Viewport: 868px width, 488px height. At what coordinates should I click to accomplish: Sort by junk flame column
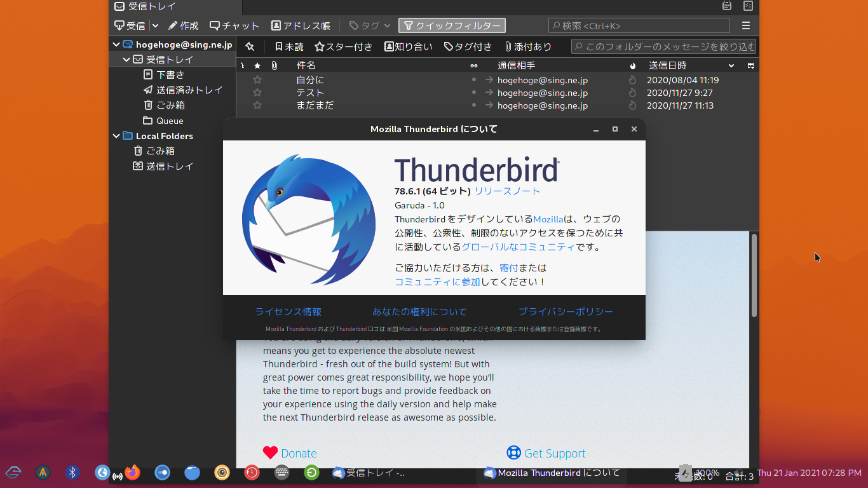(632, 65)
